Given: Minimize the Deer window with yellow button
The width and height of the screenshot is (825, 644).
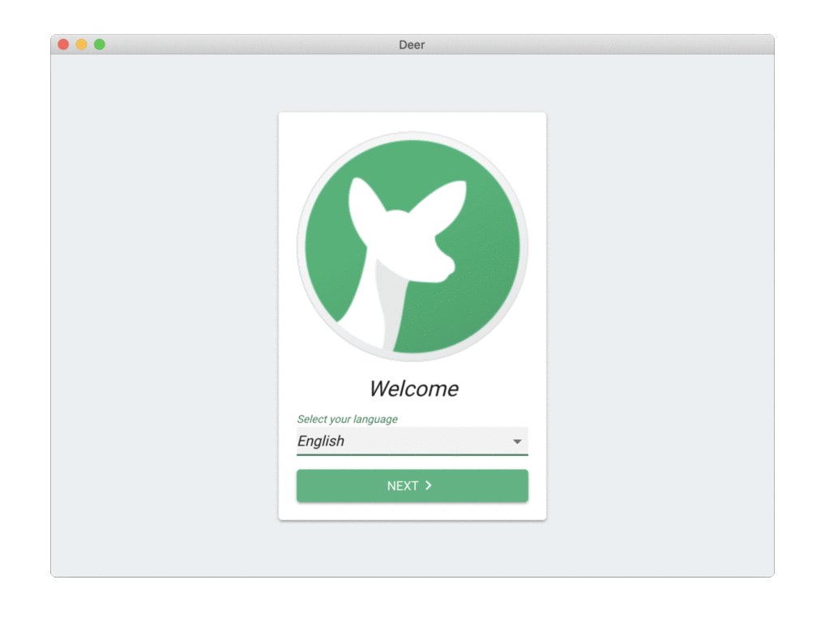Looking at the screenshot, I should [x=82, y=45].
